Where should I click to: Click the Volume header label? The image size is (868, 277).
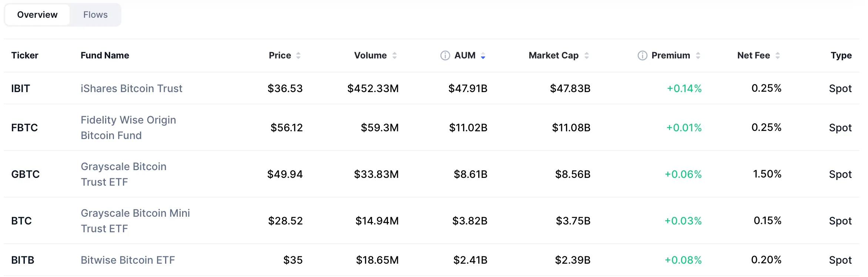(370, 55)
